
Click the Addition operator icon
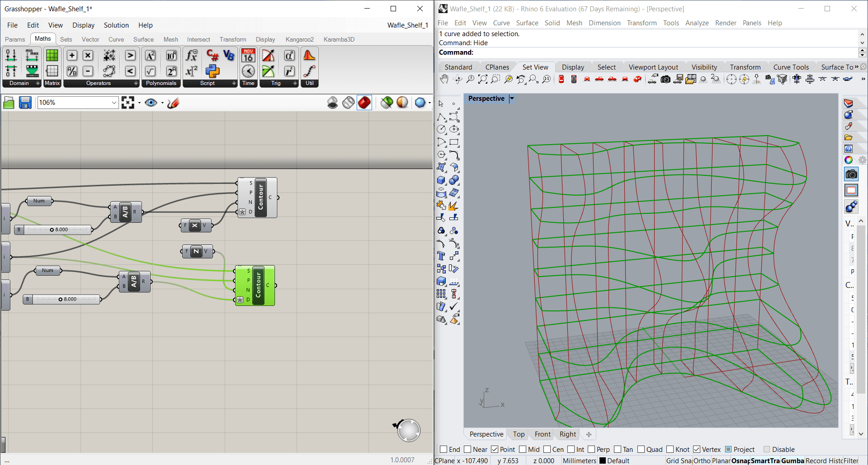click(x=72, y=55)
